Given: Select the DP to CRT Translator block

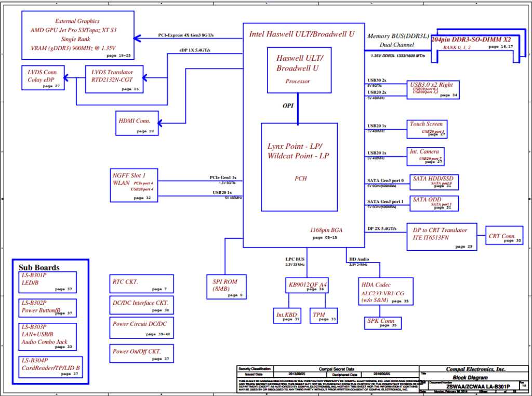Looking at the screenshot, I should [x=442, y=237].
